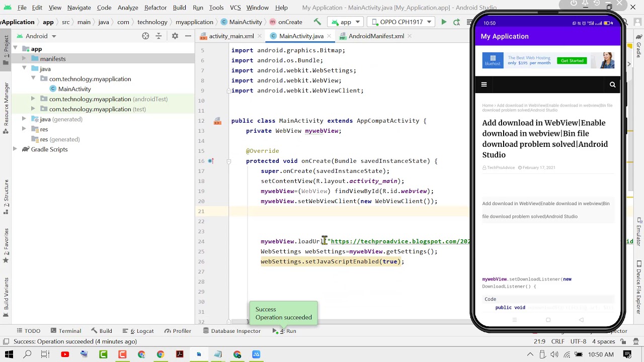Tap Get Started on the bluehost ad

pos(572,60)
